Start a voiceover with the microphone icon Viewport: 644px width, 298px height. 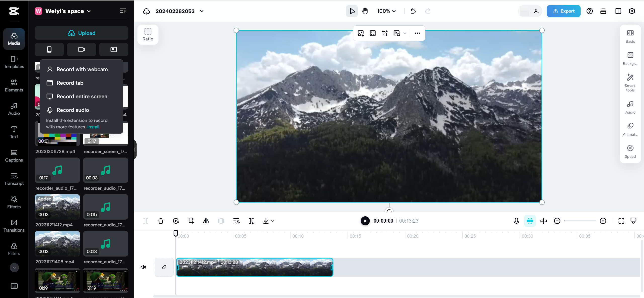[516, 221]
